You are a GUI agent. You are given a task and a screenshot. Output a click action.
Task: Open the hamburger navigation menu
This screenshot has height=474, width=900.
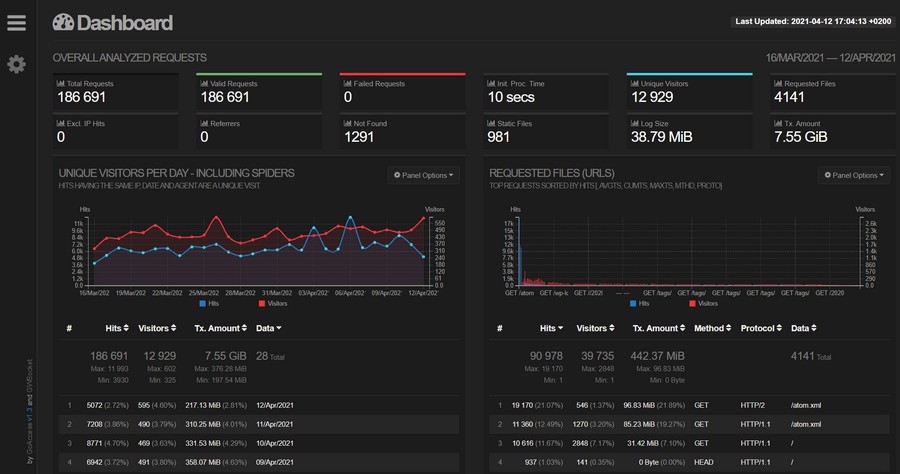tap(16, 23)
